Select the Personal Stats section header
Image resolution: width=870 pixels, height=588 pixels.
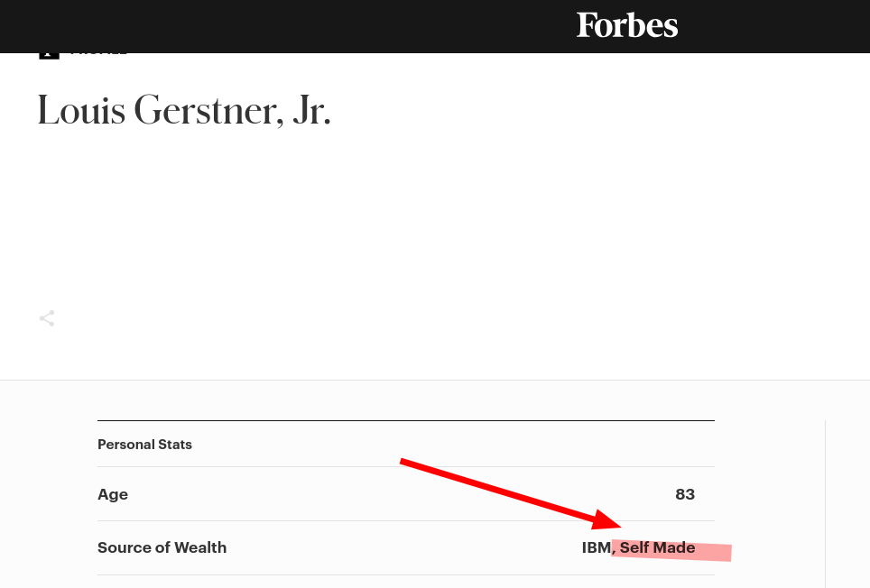[144, 445]
